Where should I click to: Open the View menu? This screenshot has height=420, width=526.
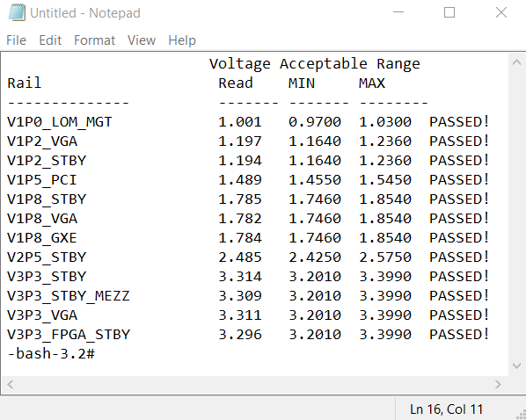(142, 40)
